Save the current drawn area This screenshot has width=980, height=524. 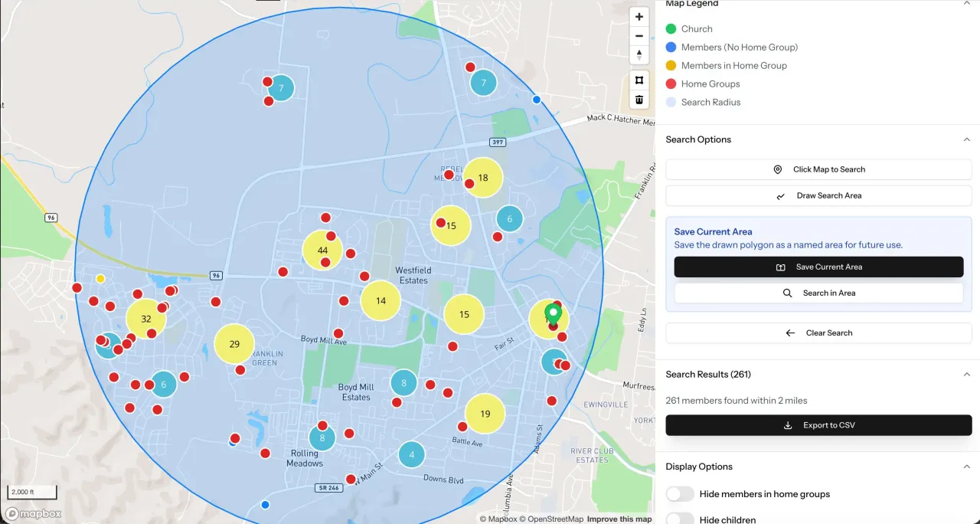point(818,267)
